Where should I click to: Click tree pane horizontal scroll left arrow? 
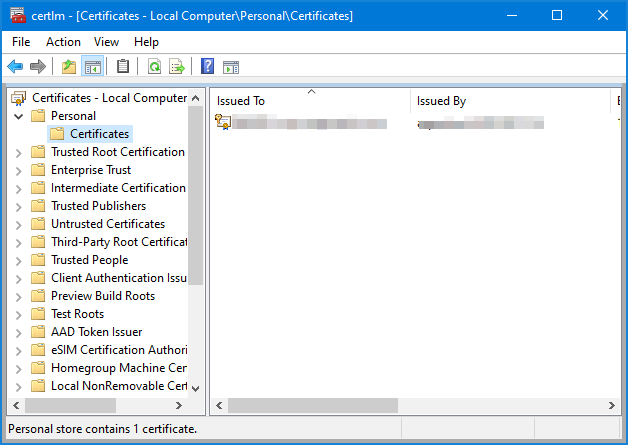(16, 405)
